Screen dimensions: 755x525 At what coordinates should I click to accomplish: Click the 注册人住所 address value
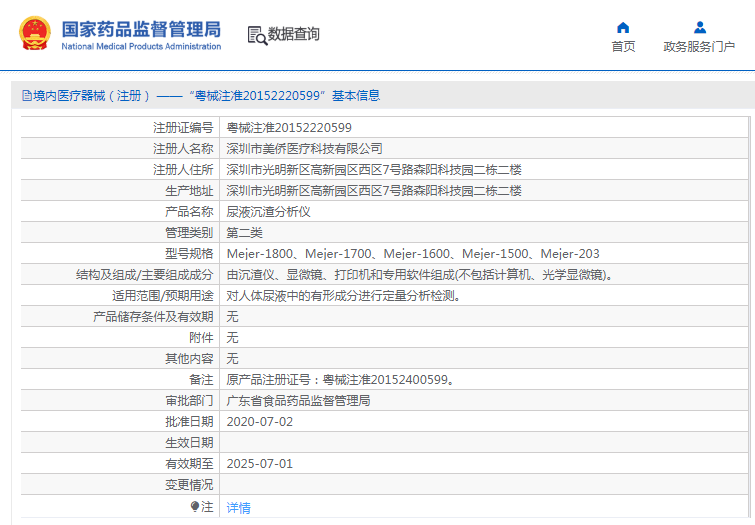point(374,170)
